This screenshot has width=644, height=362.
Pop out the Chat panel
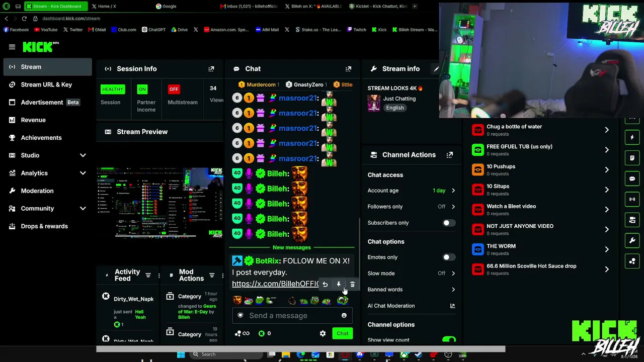pos(348,69)
